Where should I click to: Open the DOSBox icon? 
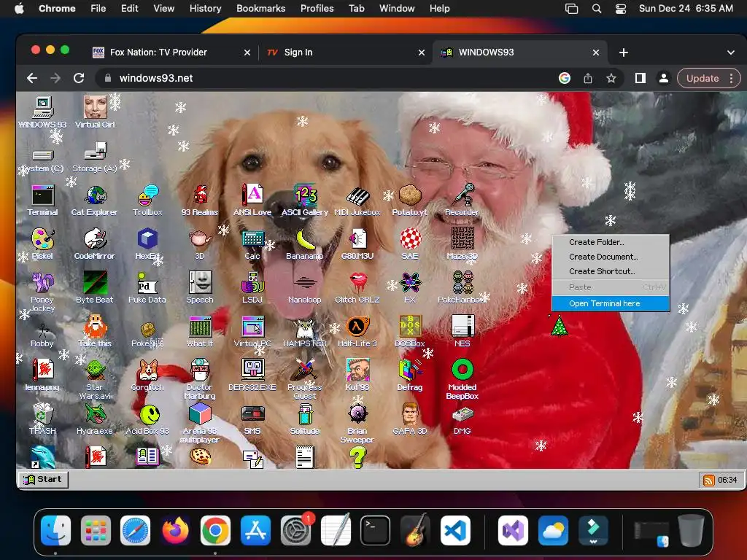coord(410,332)
